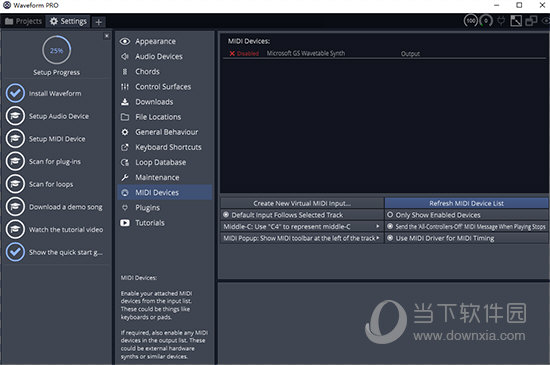Click Setup Audio Device step label
The image size is (550, 365).
tap(59, 116)
